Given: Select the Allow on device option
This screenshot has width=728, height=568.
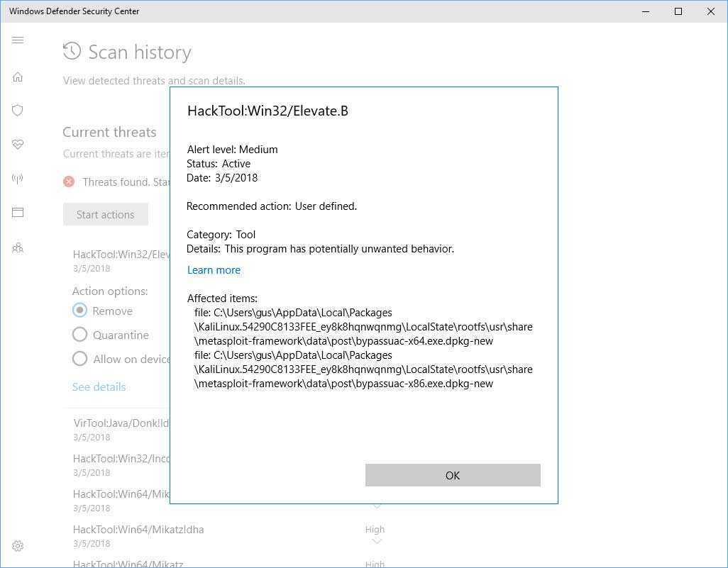Looking at the screenshot, I should [80, 358].
